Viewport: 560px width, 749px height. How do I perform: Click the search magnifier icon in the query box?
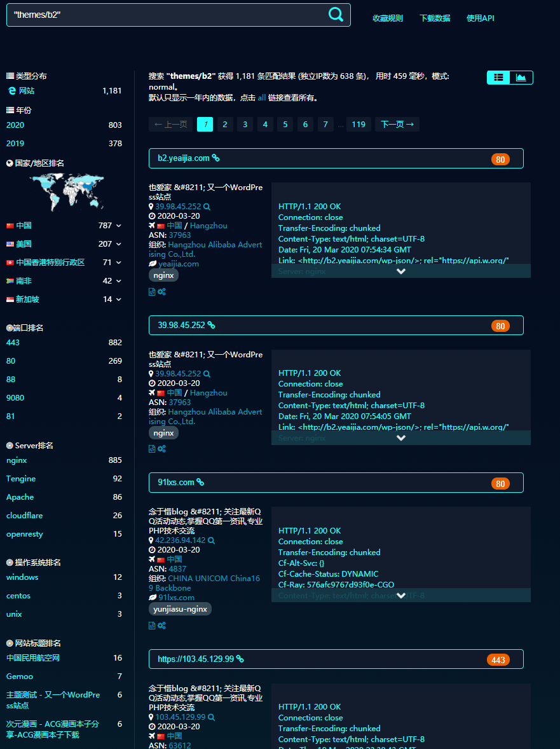(336, 15)
